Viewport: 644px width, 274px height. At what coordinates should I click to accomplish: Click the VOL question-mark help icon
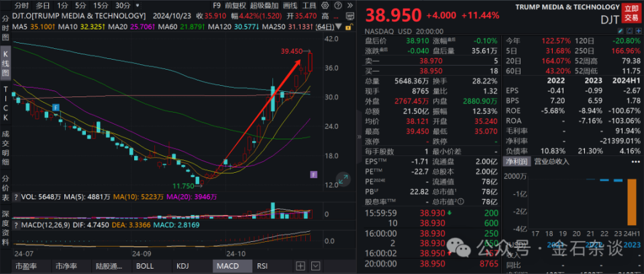point(16,197)
